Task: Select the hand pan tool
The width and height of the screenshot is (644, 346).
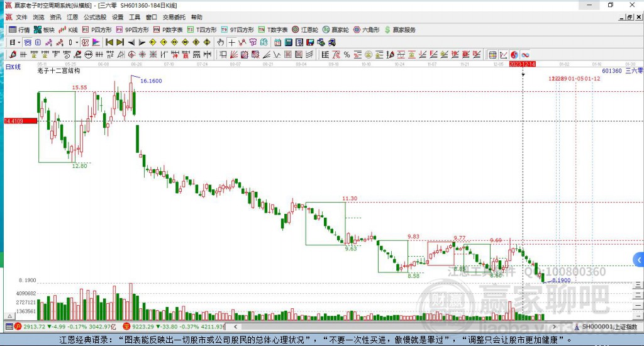Action: pyautogui.click(x=221, y=42)
